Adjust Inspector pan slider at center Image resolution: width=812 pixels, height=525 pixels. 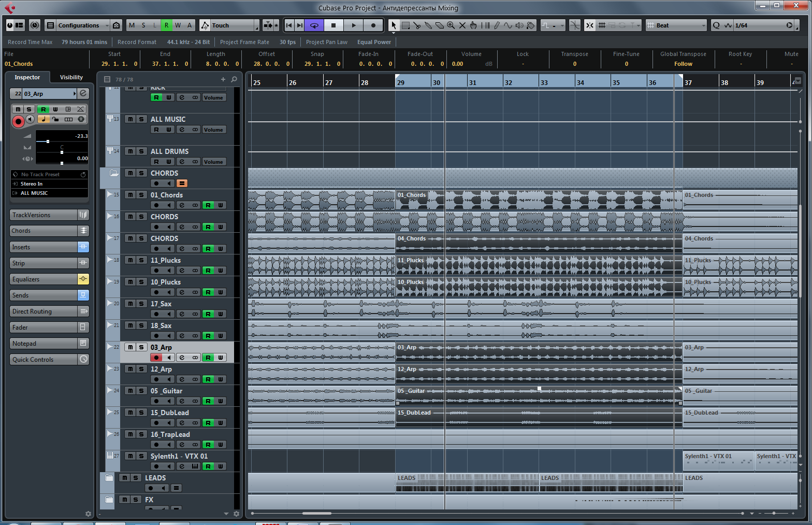(x=62, y=152)
